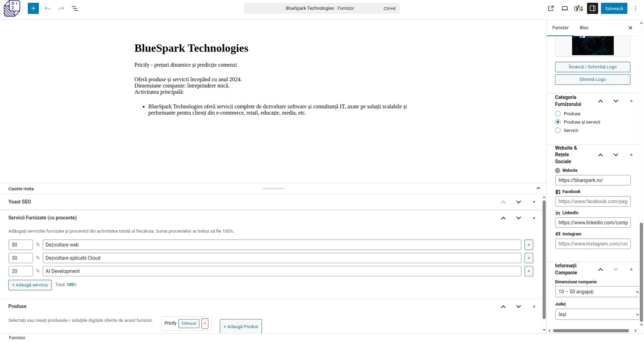Click Încarcă / Schimbă Logo button

[x=592, y=67]
